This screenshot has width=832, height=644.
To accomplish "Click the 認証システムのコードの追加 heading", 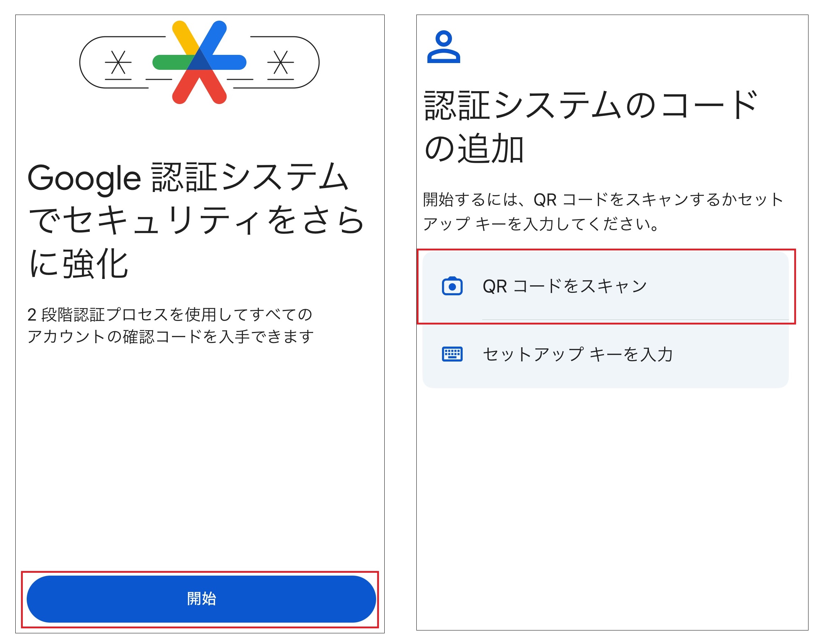I will pyautogui.click(x=591, y=126).
